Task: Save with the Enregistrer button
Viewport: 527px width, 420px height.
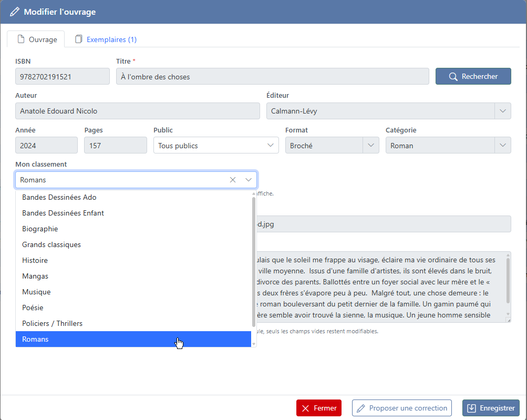Action: pyautogui.click(x=491, y=408)
